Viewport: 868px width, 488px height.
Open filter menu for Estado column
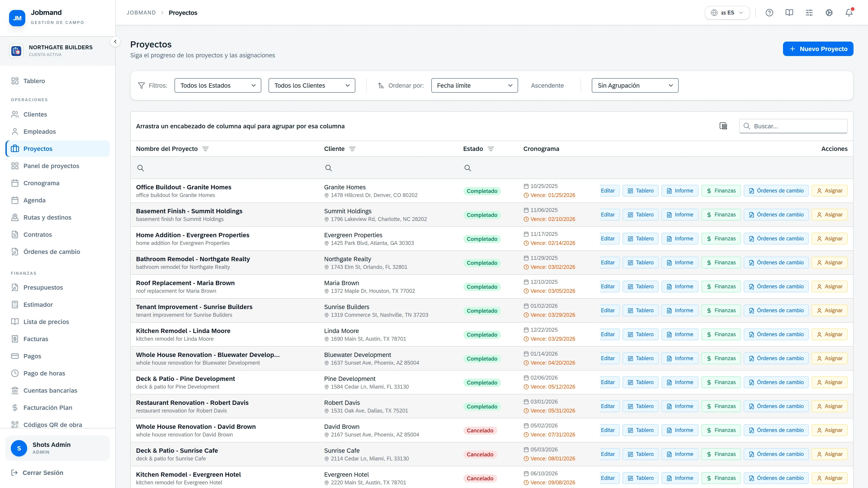point(491,149)
